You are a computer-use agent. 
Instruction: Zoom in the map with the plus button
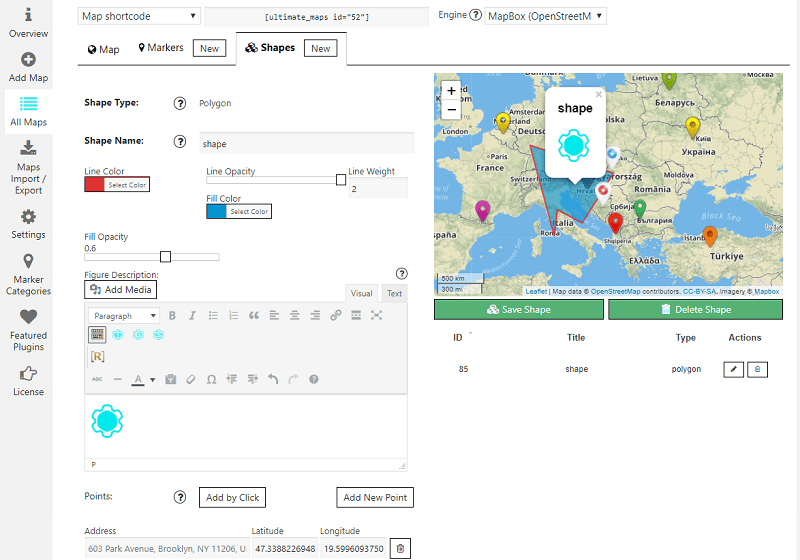click(x=452, y=91)
